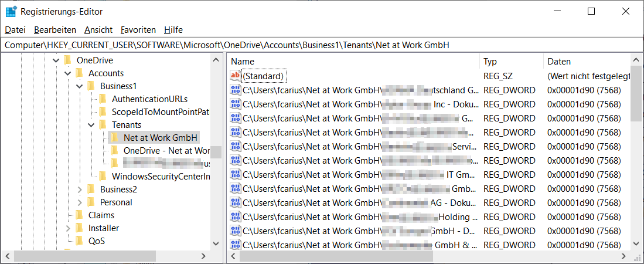Image resolution: width=644 pixels, height=264 pixels.
Task: Click the folder icon next to Accounts key
Action: tap(80, 73)
